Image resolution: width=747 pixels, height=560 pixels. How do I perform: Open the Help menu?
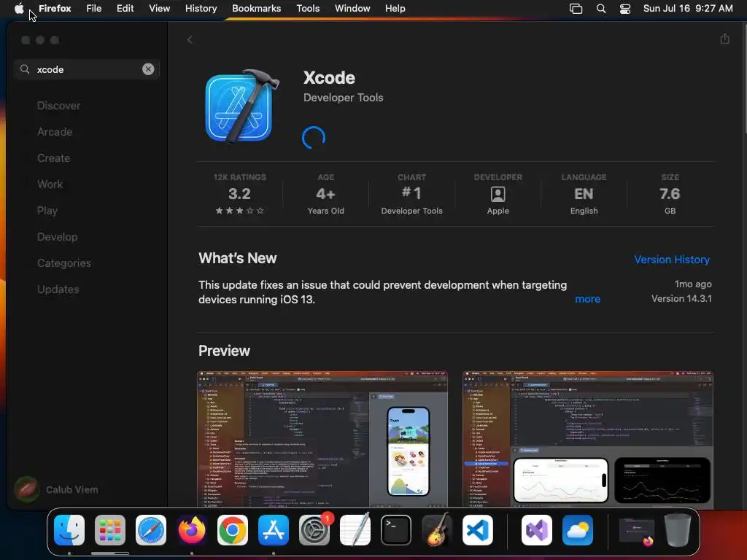click(x=395, y=8)
